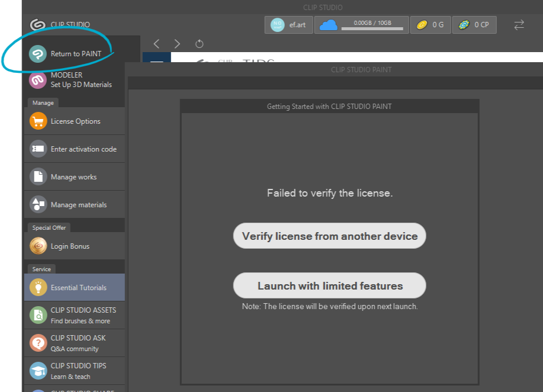
Task: Click the ef.art username text
Action: (297, 25)
